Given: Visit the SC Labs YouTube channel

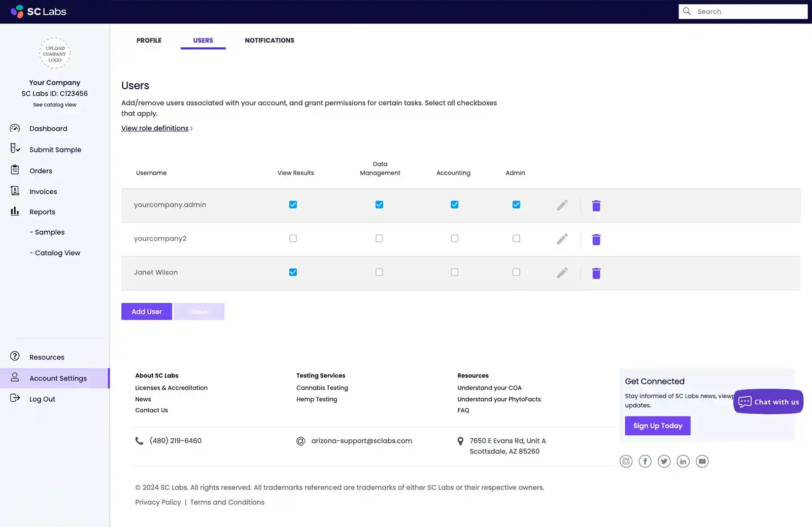Looking at the screenshot, I should point(702,461).
